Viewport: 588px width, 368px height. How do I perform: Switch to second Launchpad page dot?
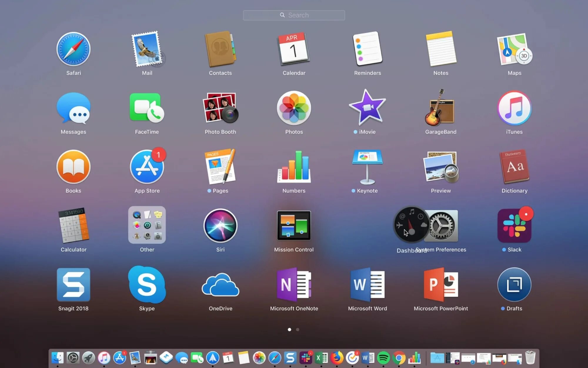click(x=298, y=329)
